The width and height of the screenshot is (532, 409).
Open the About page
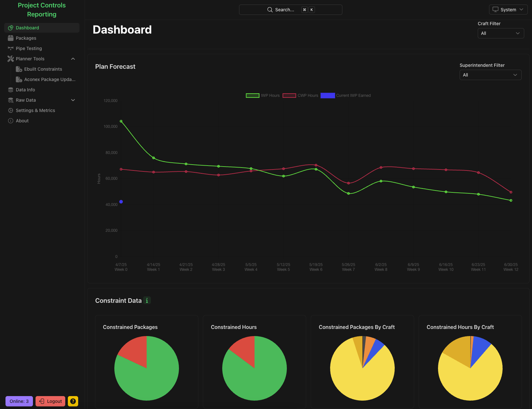point(22,121)
